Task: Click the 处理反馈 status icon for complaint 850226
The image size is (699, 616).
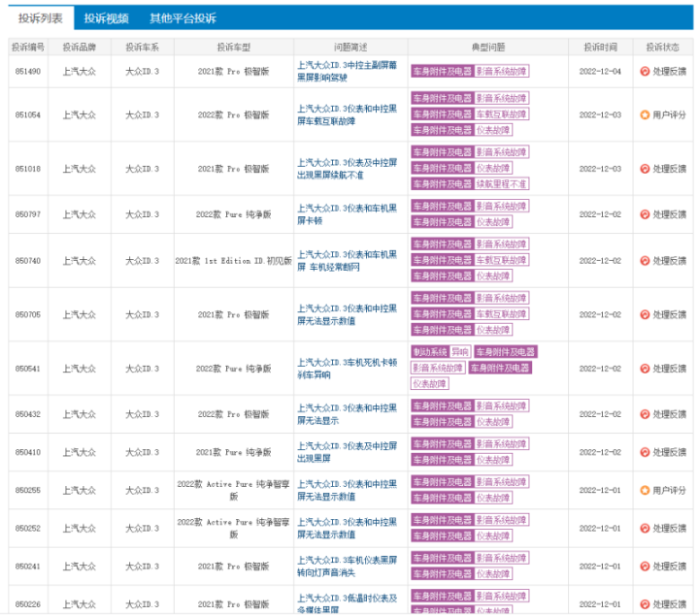Action: point(645,604)
